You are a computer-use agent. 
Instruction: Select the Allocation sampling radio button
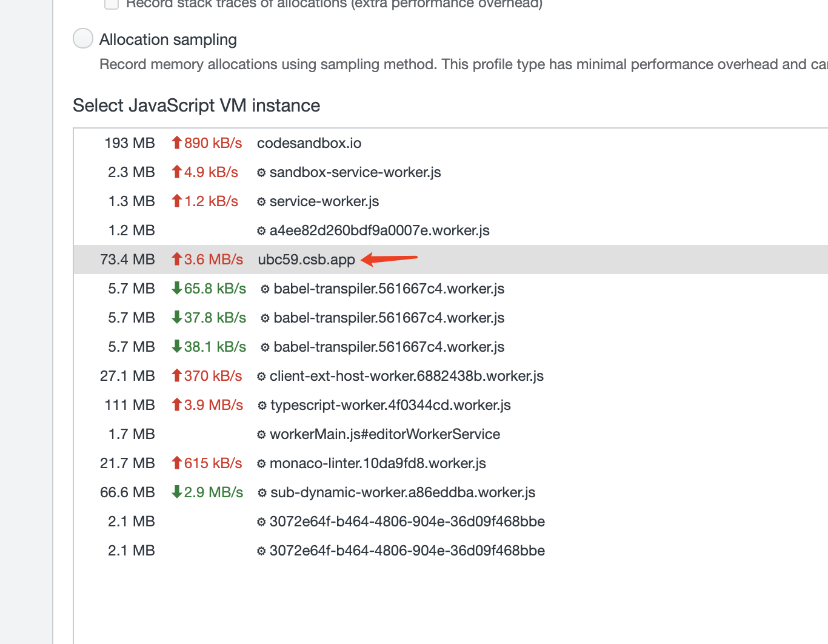[82, 38]
